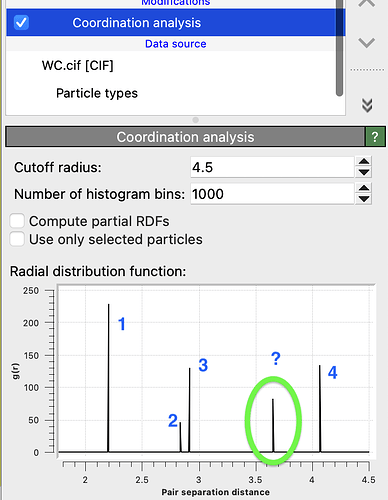The image size is (388, 500).
Task: Move modifier down with chevron arrow
Action: pyautogui.click(x=366, y=43)
